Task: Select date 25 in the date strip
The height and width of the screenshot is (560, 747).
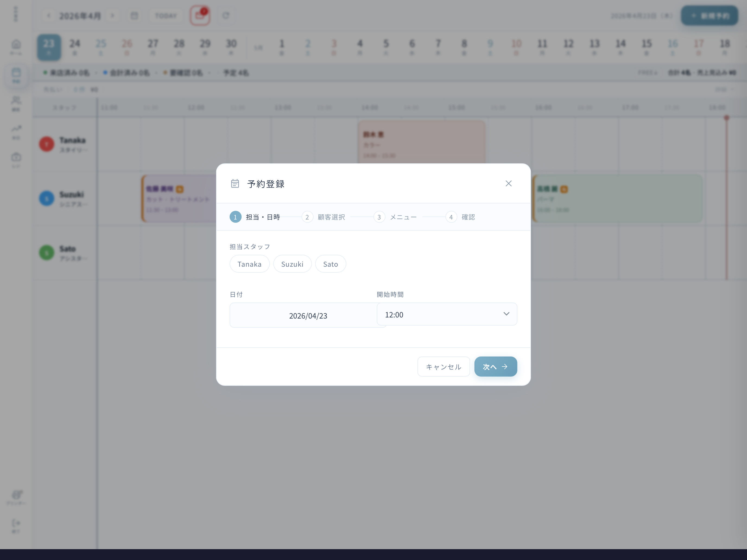Action: click(101, 47)
